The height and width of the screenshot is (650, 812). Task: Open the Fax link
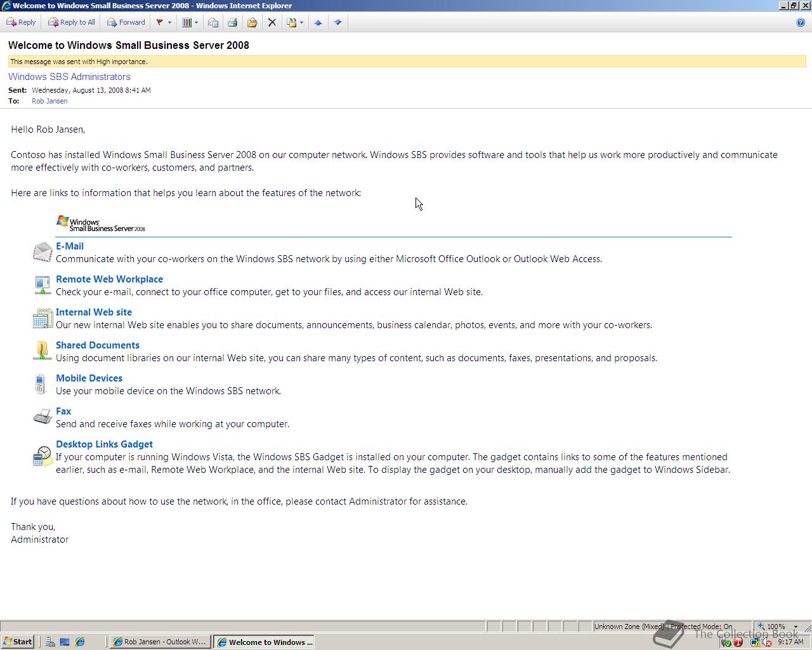63,411
